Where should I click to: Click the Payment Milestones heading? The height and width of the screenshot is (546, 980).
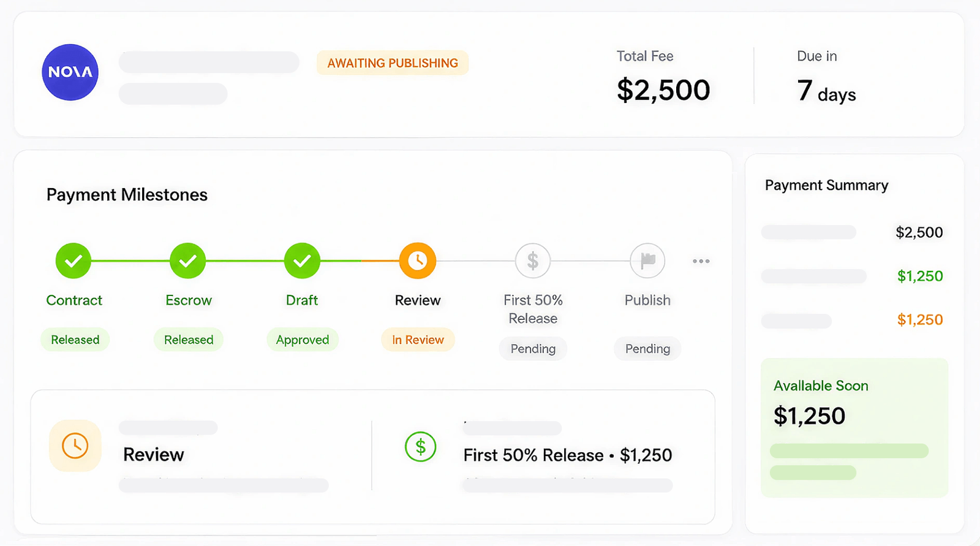pos(127,195)
